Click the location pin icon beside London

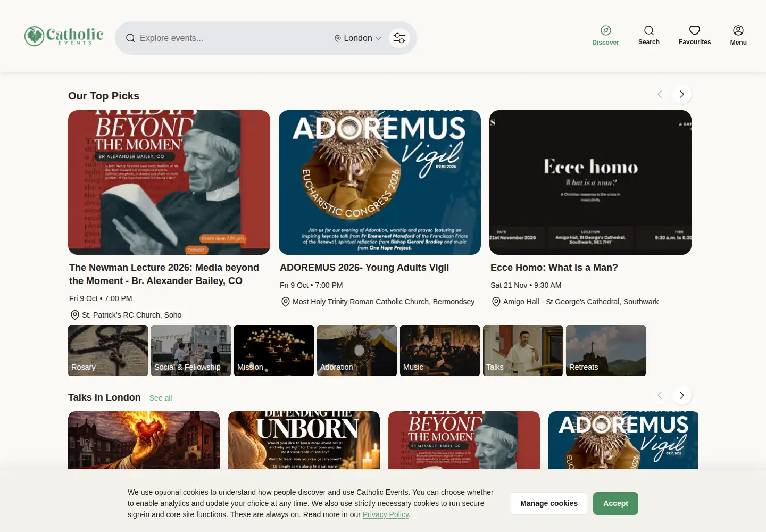click(x=337, y=38)
